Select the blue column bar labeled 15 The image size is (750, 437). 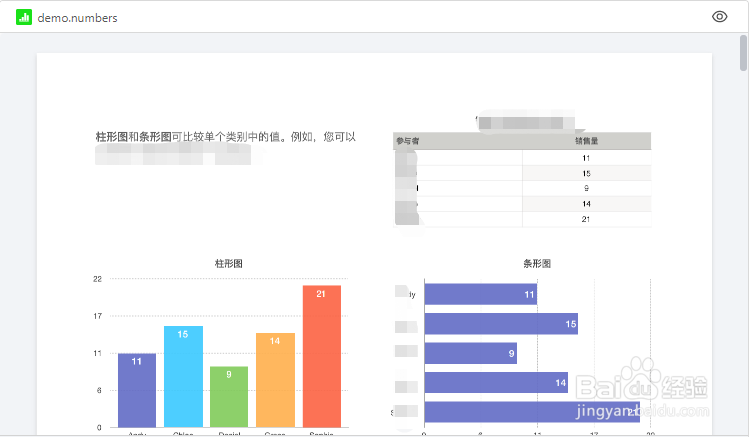[183, 376]
